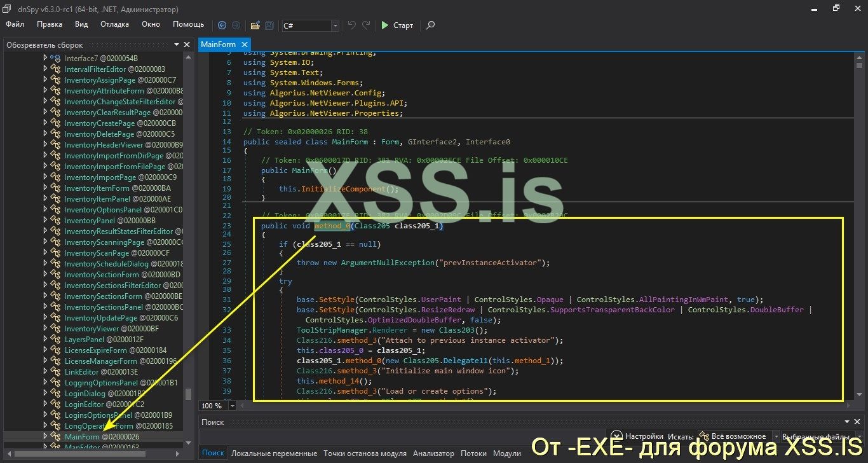The width and height of the screenshot is (868, 463).
Task: Switch to the Локальные переменные tab
Action: pyautogui.click(x=274, y=453)
